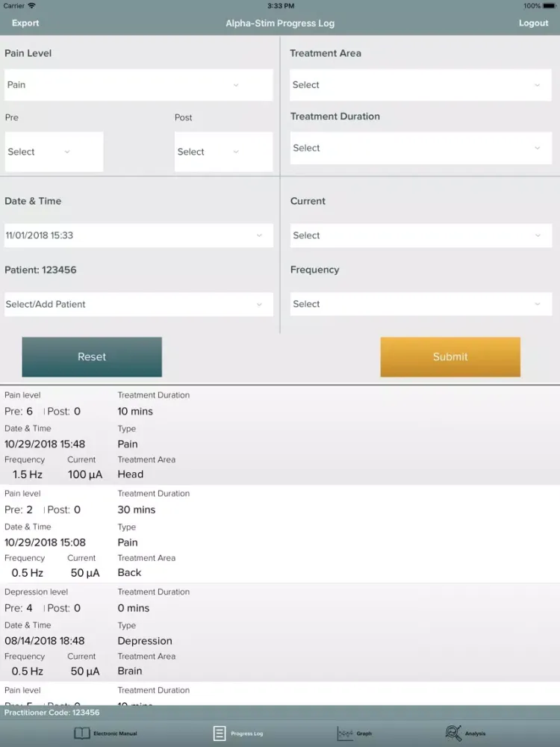Screen dimensions: 560x747
Task: Open the Current Select dropdown
Action: 421,235
